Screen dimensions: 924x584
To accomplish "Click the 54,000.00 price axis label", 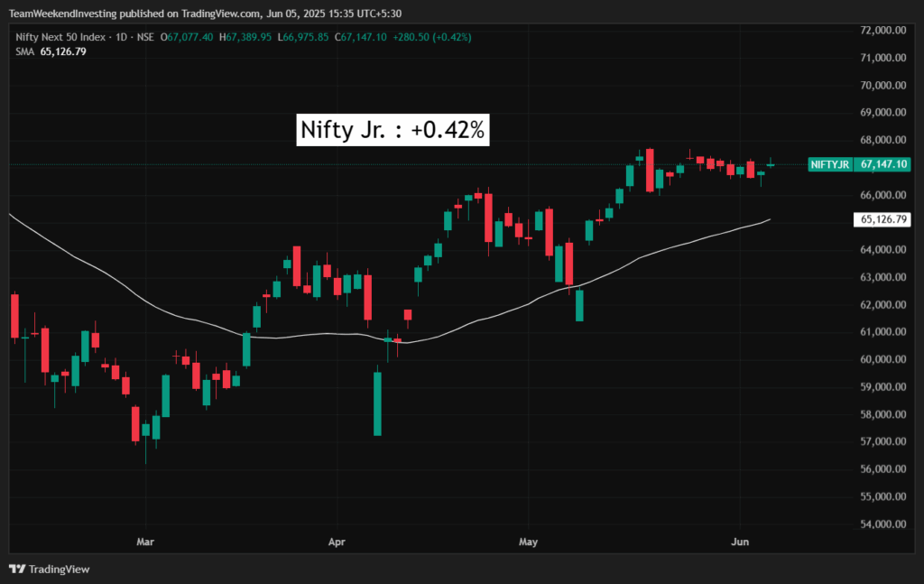I will coord(883,524).
